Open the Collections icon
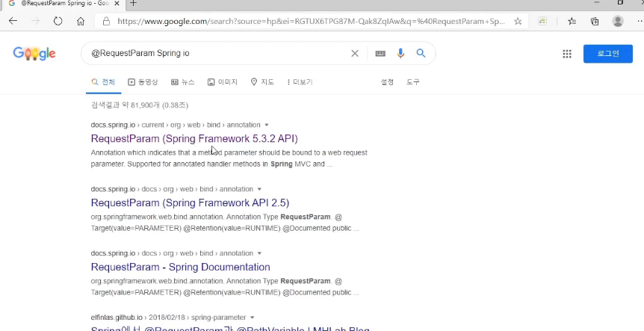The height and width of the screenshot is (331, 644). (594, 22)
